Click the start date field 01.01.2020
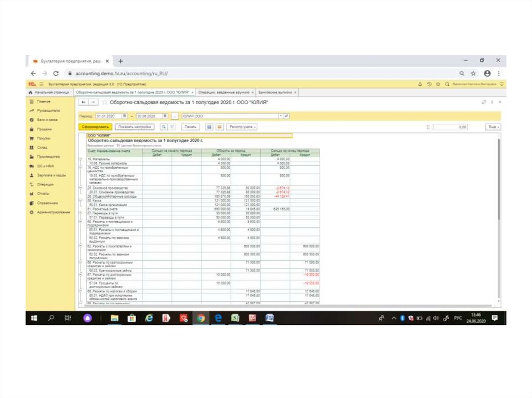Viewport: 532px width, 398px height. click(x=109, y=116)
